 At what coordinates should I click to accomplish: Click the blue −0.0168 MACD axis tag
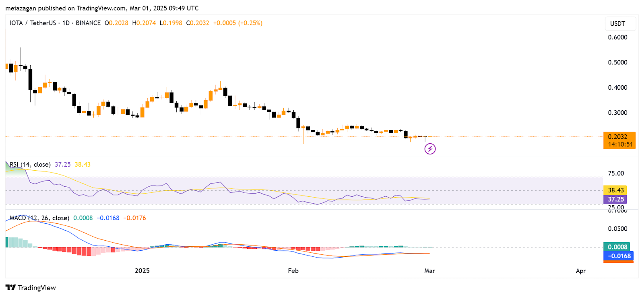click(619, 256)
